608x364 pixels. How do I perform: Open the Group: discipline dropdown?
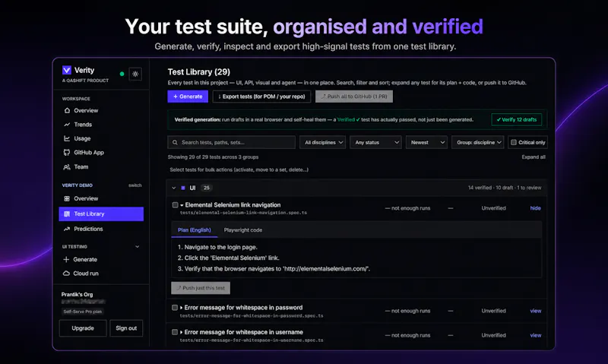pyautogui.click(x=478, y=142)
